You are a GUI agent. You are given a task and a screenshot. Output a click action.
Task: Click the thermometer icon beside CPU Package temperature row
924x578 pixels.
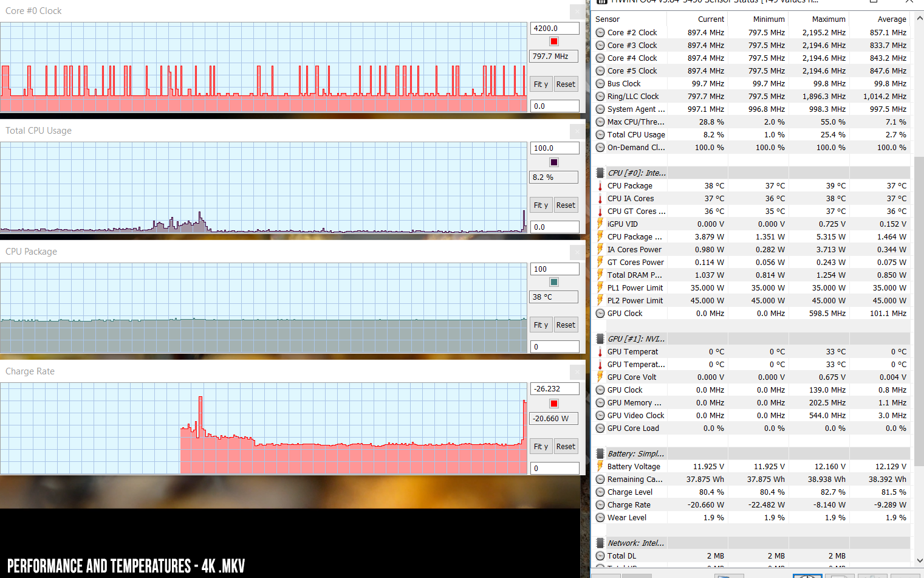600,186
